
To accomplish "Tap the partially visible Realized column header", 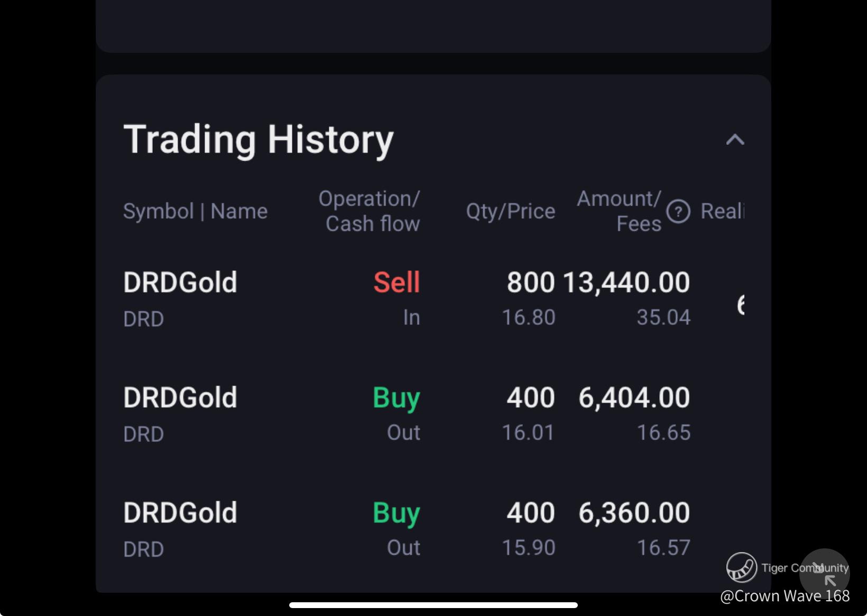I will 722,211.
